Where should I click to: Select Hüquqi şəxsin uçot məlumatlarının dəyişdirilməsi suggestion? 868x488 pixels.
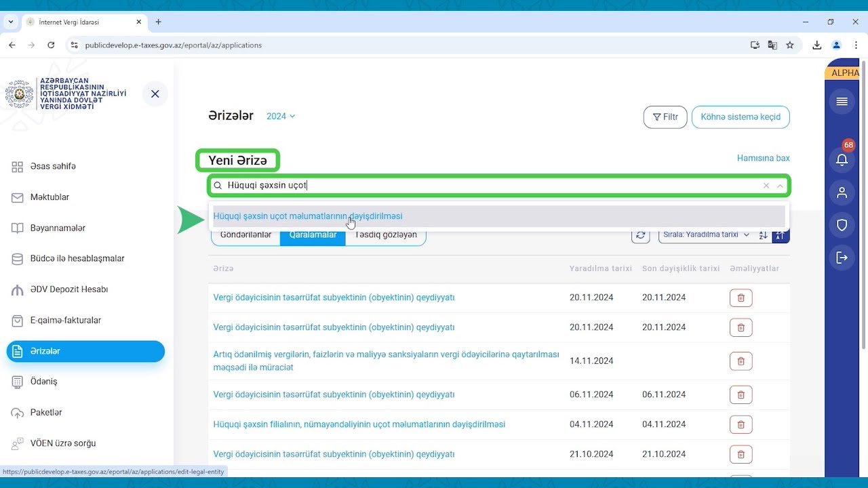click(x=498, y=216)
